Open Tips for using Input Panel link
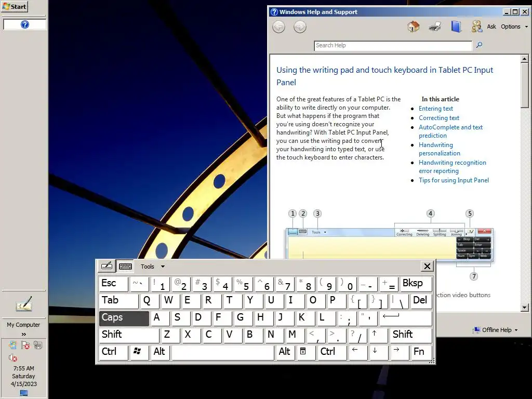The image size is (532, 399). (454, 180)
